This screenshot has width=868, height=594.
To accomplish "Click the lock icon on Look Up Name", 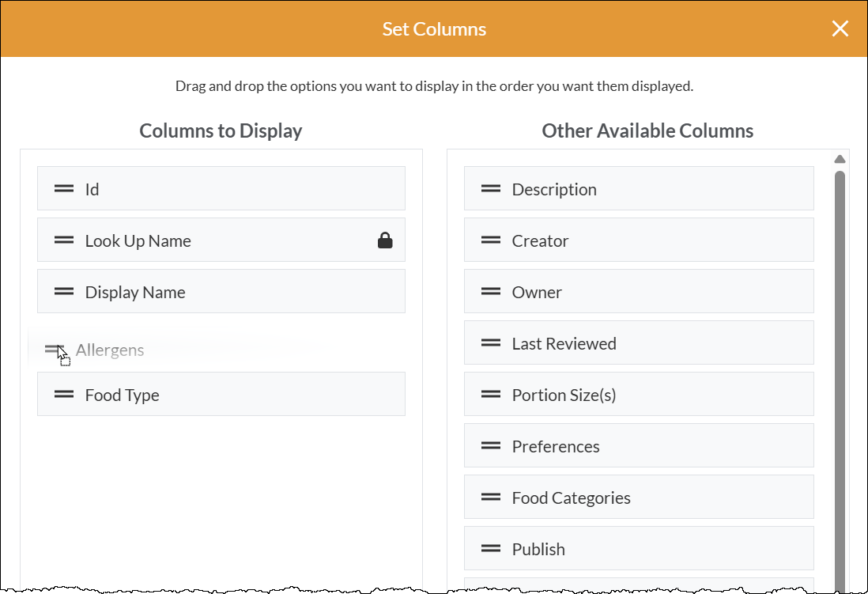I will (x=385, y=240).
